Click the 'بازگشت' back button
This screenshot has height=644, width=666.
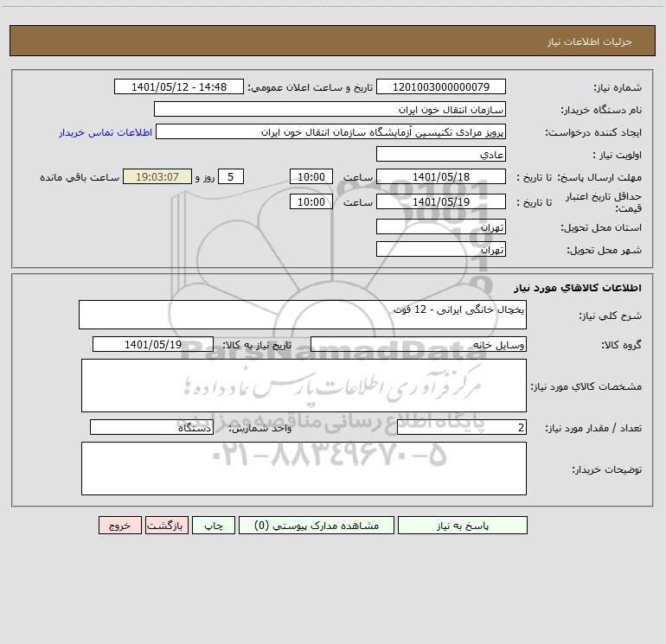click(166, 525)
